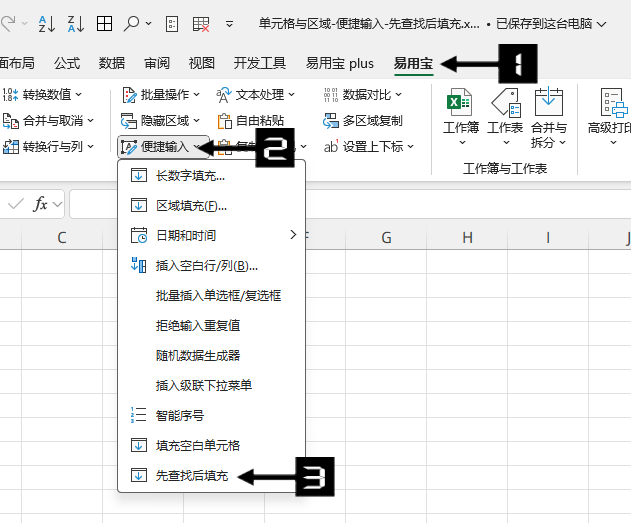
Task: Choose 填充空白单元格 from the menu
Action: tap(198, 445)
